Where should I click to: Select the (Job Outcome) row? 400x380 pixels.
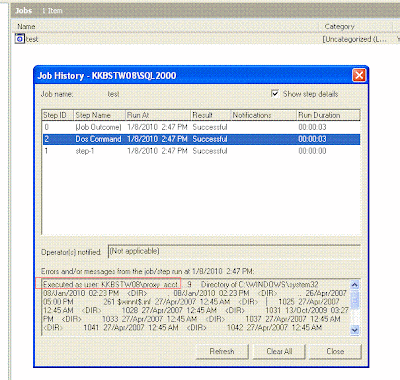(x=201, y=127)
